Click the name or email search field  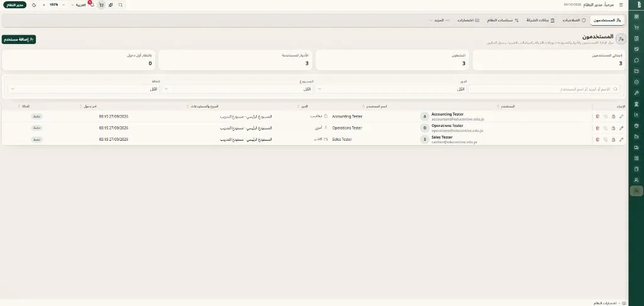coord(544,89)
